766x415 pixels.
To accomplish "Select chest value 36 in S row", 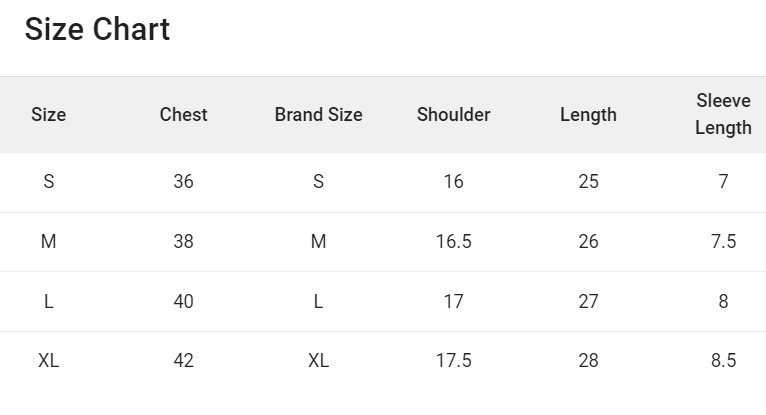I will (x=183, y=182).
